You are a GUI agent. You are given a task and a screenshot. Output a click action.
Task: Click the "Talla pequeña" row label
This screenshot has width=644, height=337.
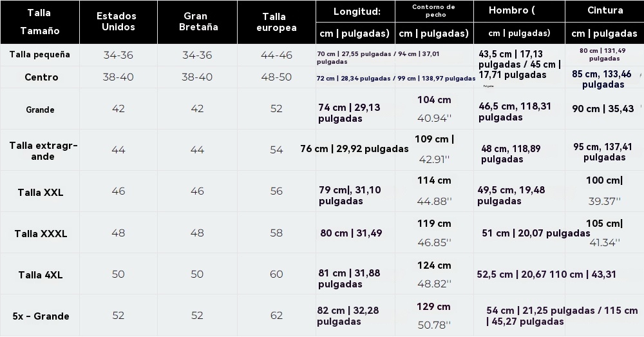(40, 55)
